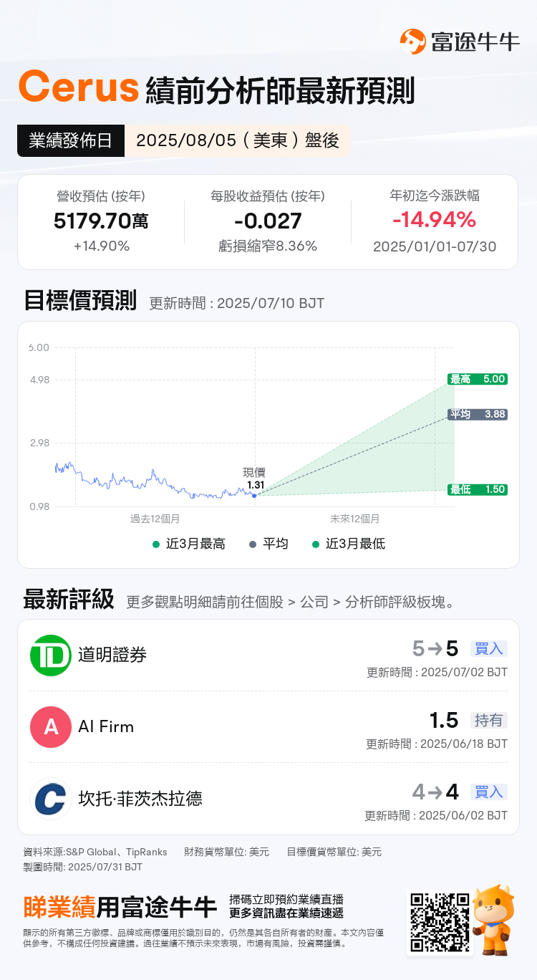Image resolution: width=537 pixels, height=980 pixels.
Task: Click the revenue change +14.90%
Action: pos(101,246)
